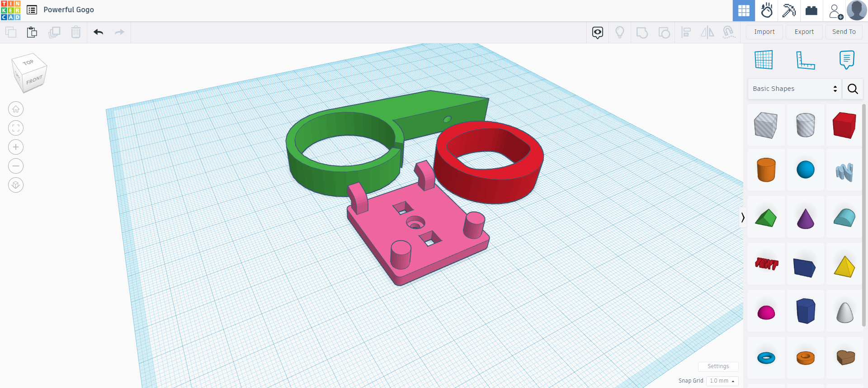This screenshot has height=388, width=868.
Task: Select the magenta Half Sphere shape
Action: pyautogui.click(x=766, y=312)
